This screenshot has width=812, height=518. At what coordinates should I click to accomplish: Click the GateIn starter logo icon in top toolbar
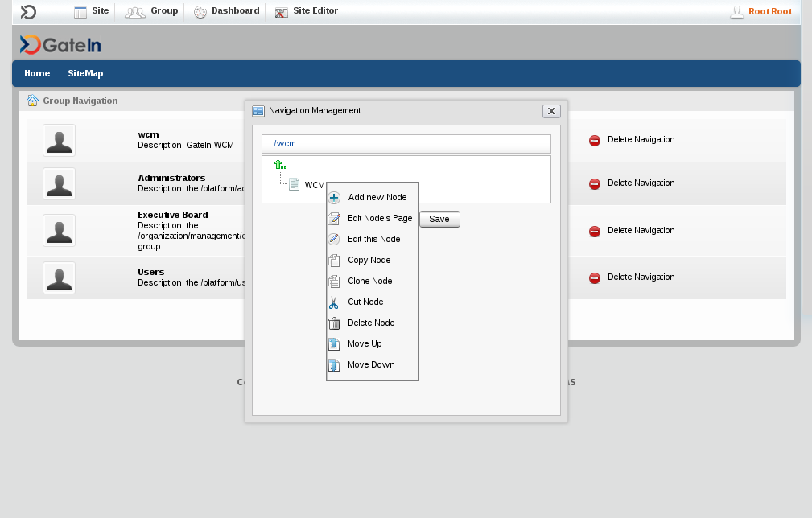pyautogui.click(x=28, y=11)
